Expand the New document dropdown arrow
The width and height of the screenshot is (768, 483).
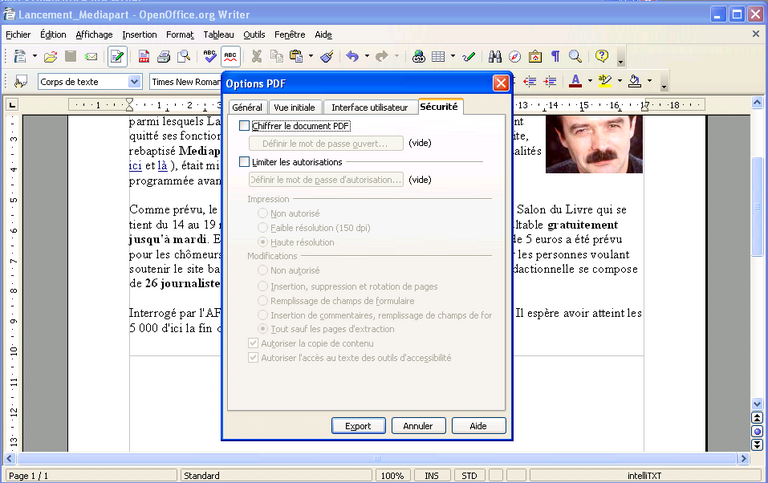point(34,56)
